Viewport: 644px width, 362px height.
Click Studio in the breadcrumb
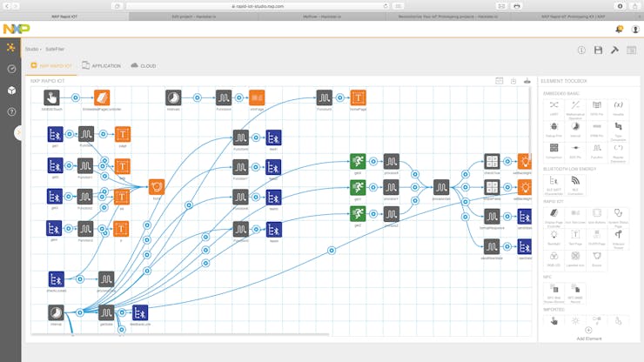(x=31, y=49)
